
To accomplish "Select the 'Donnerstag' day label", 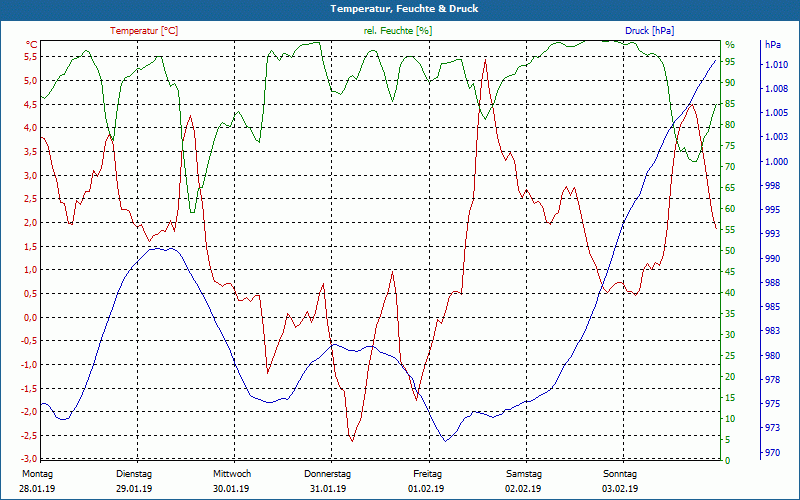I will pos(328,474).
